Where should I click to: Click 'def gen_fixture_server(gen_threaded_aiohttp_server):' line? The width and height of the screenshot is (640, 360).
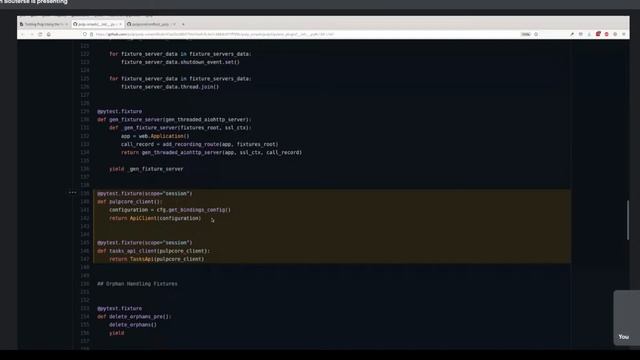[x=174, y=120]
